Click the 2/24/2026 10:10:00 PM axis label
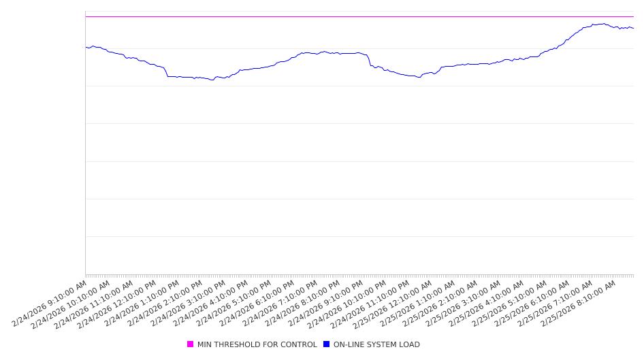The image size is (644, 358). 349,304
